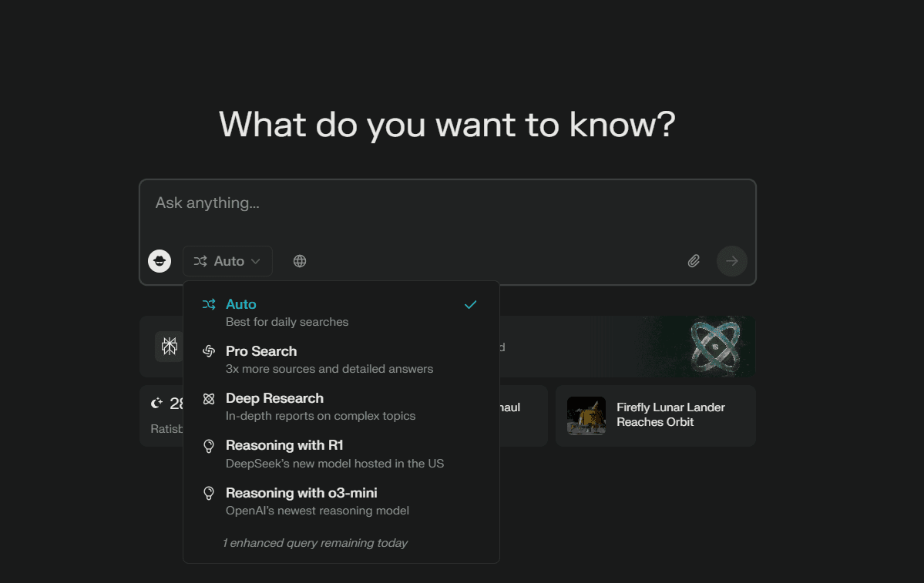Click the Deep Research atom icon
Image resolution: width=924 pixels, height=583 pixels.
[x=209, y=399]
